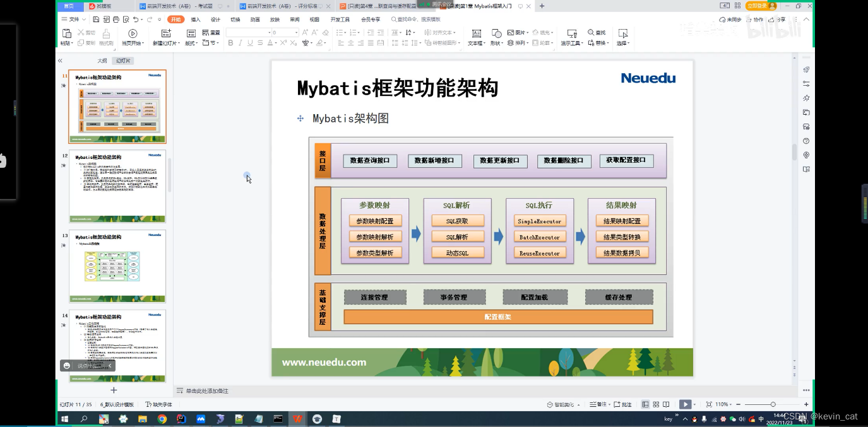Open the Insert ribbon tab
This screenshot has height=427, width=868.
[x=196, y=20]
